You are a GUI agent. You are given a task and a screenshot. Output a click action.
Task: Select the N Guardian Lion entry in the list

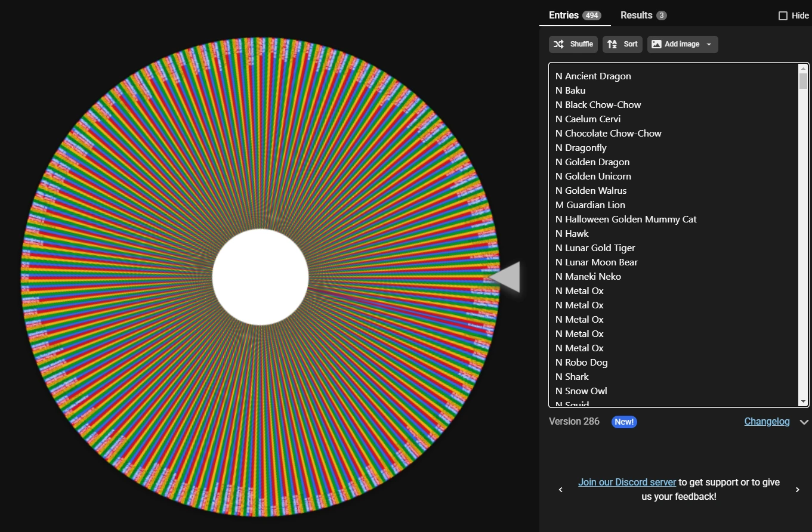[x=590, y=205]
